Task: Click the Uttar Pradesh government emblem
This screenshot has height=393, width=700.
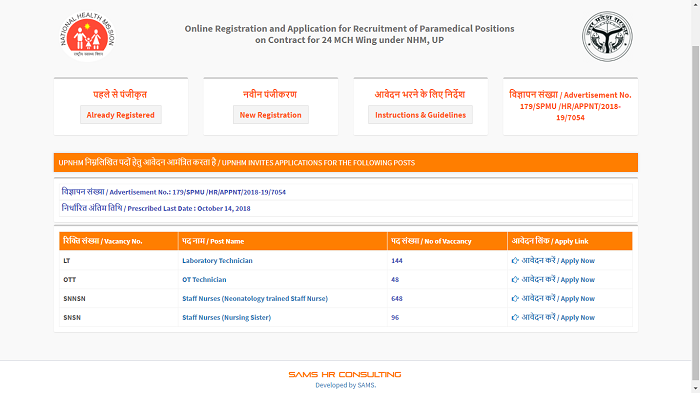Action: point(607,36)
